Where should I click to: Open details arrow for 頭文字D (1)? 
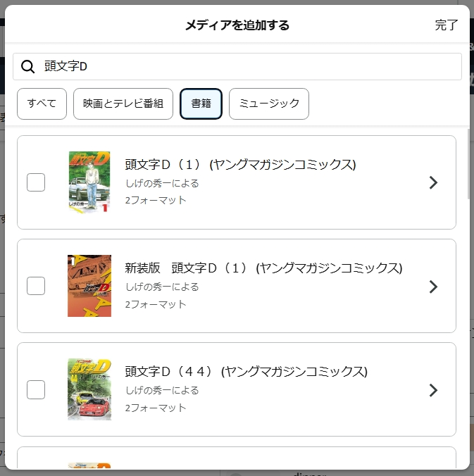[x=433, y=182]
